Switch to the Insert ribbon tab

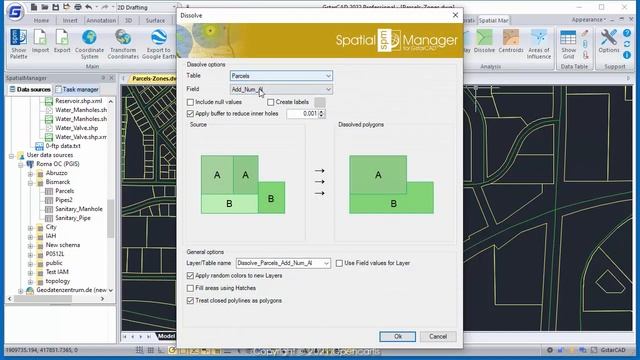pos(70,20)
